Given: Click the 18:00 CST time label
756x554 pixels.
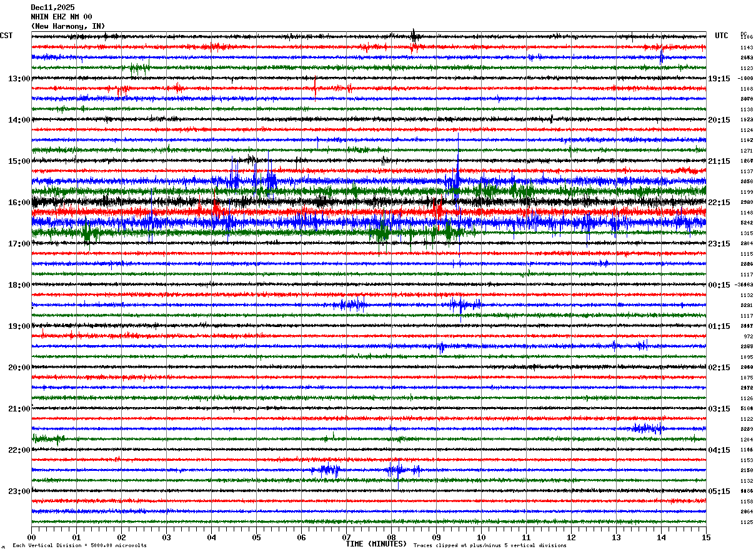Looking at the screenshot, I should [19, 285].
